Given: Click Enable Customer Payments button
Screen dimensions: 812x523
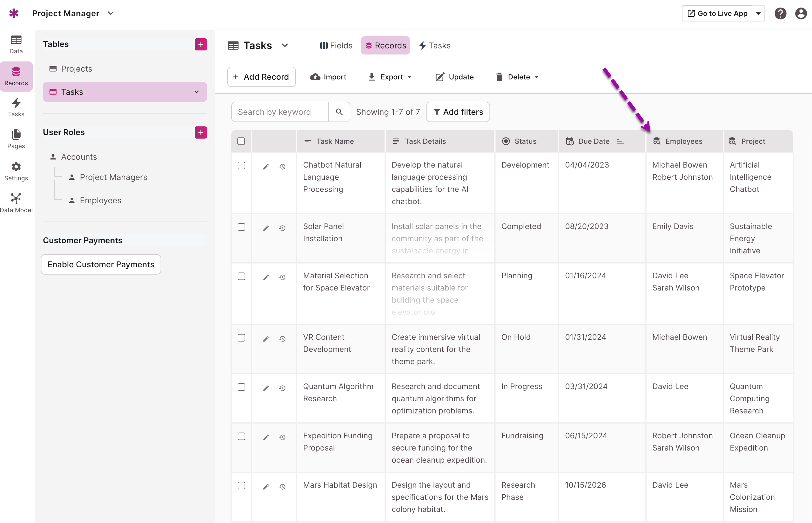Looking at the screenshot, I should click(x=101, y=265).
